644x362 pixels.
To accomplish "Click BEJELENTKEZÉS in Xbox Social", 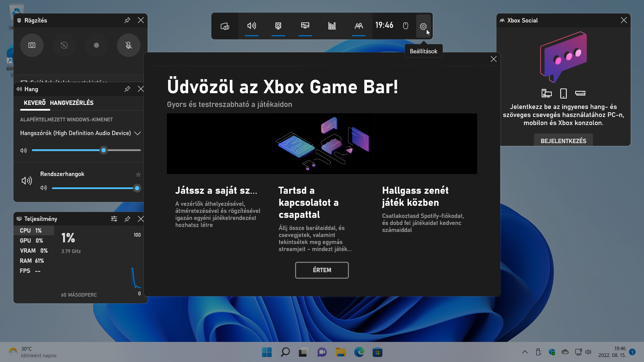I will tap(563, 140).
